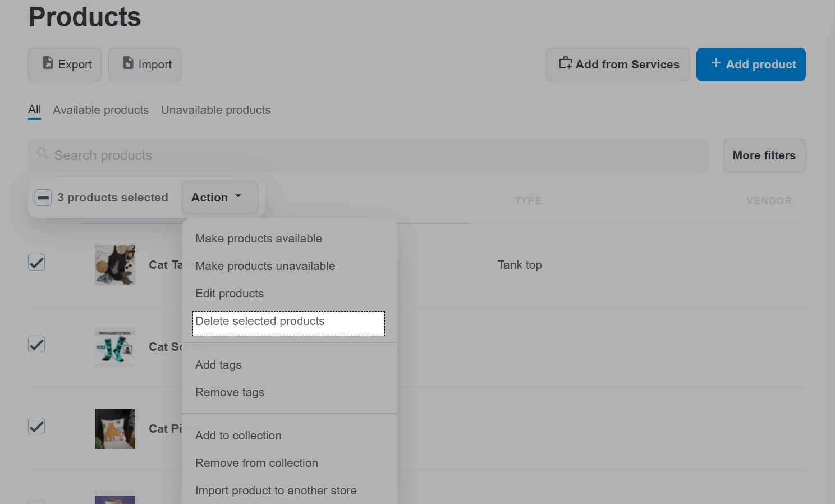Click the Add from Services briefcase icon
Image resolution: width=835 pixels, height=504 pixels.
pyautogui.click(x=566, y=64)
